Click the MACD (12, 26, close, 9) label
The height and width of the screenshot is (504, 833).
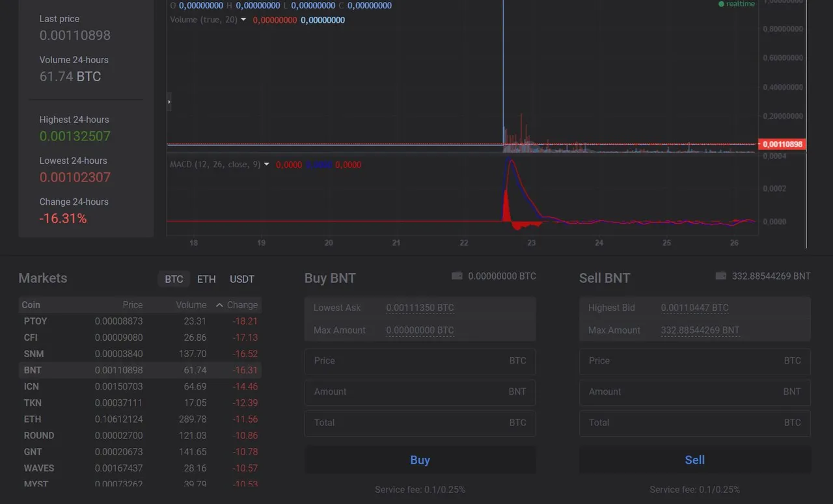coord(215,165)
